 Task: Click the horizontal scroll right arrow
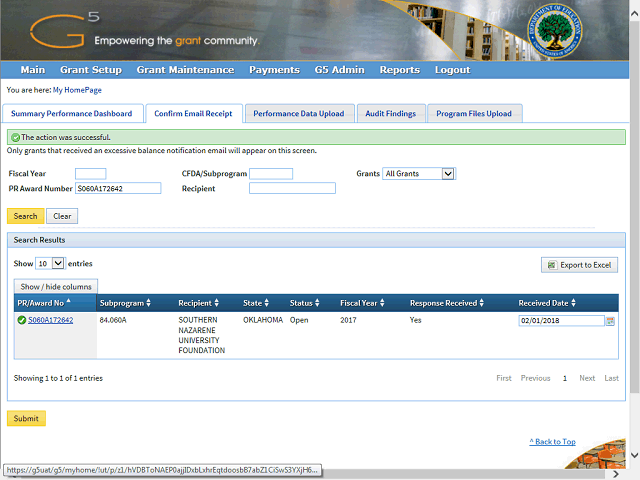[x=616, y=474]
